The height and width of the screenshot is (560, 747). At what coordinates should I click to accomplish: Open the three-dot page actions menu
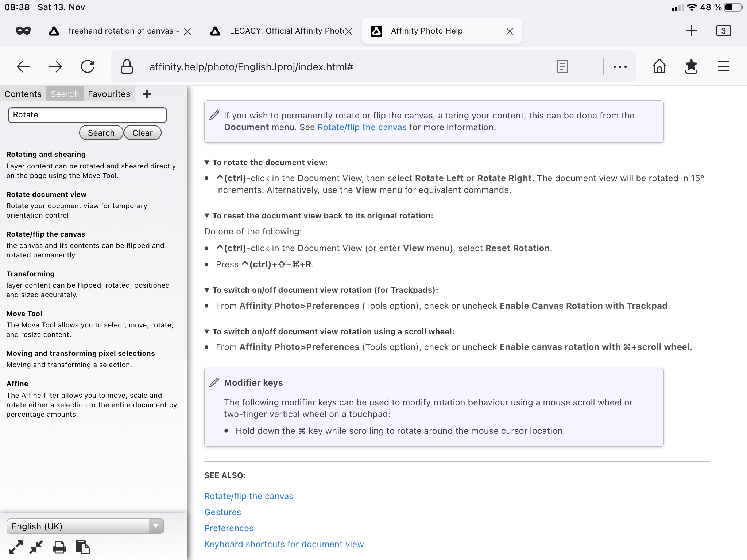tap(620, 67)
